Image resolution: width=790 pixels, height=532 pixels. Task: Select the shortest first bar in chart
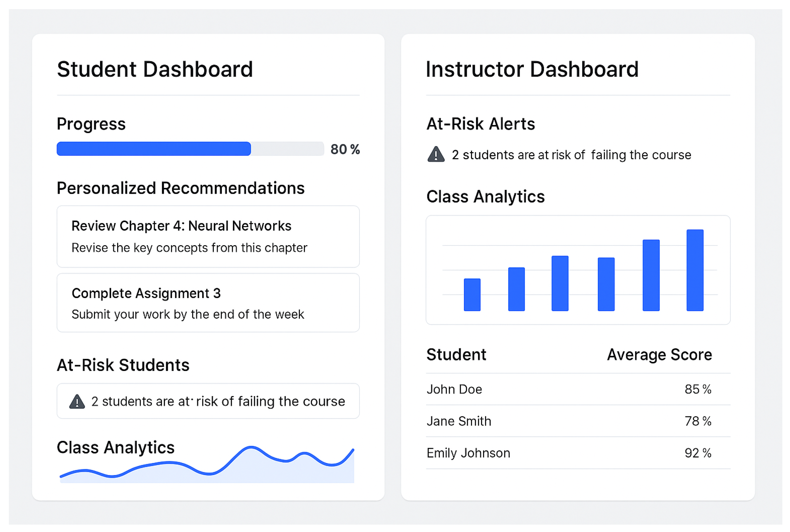[x=472, y=295]
